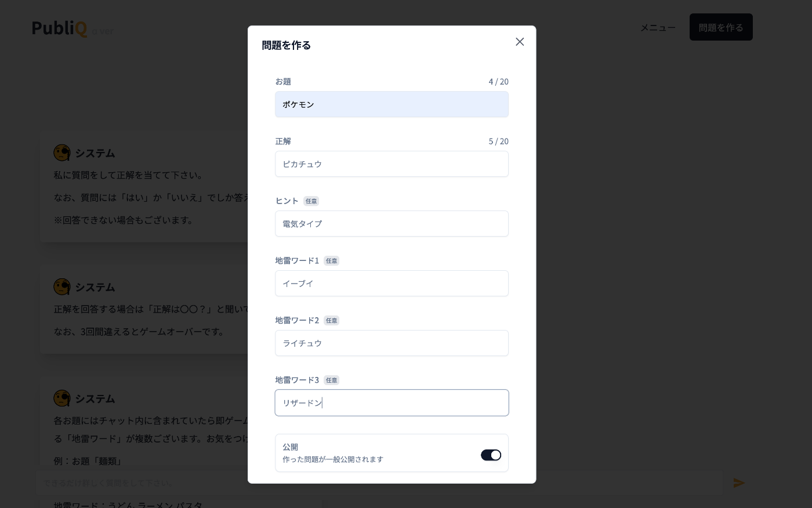812x508 pixels.
Task: Click the text 私に質問をして正解を当てて下さい。
Action: 129,175
